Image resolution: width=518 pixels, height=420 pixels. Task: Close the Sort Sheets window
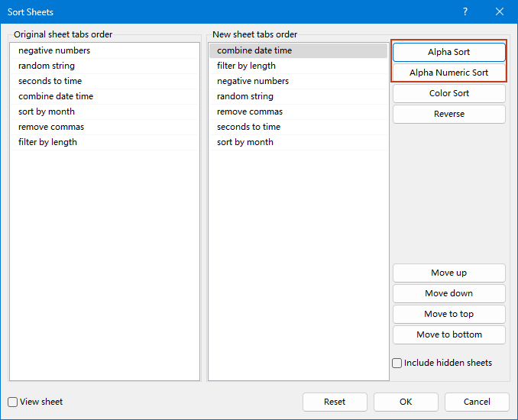(500, 11)
